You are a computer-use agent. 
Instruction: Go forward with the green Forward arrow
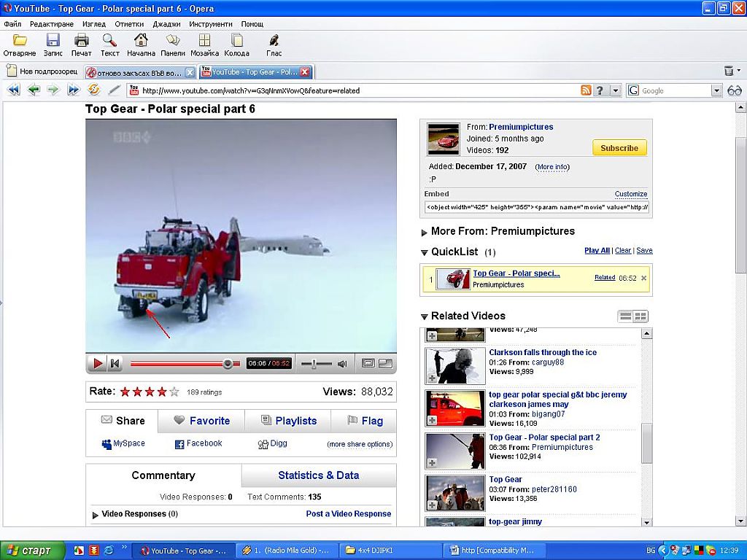[53, 90]
